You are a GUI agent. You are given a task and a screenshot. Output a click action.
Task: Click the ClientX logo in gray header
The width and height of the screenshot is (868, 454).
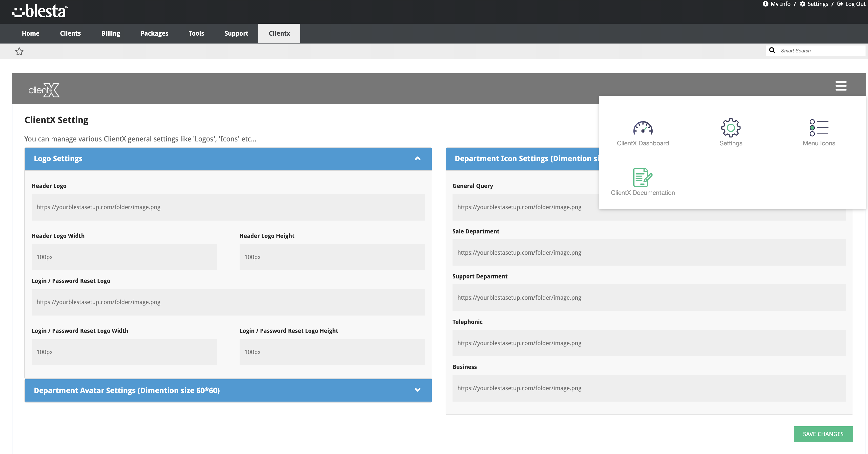click(x=44, y=90)
